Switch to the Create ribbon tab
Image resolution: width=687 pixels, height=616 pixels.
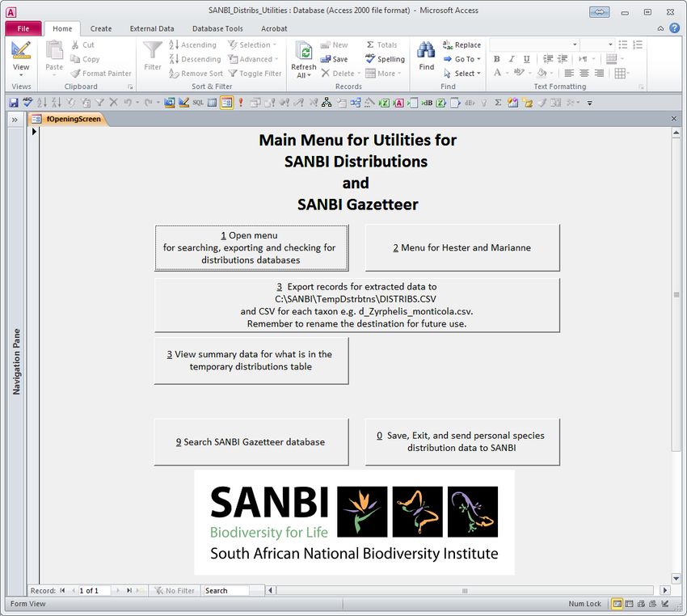101,28
